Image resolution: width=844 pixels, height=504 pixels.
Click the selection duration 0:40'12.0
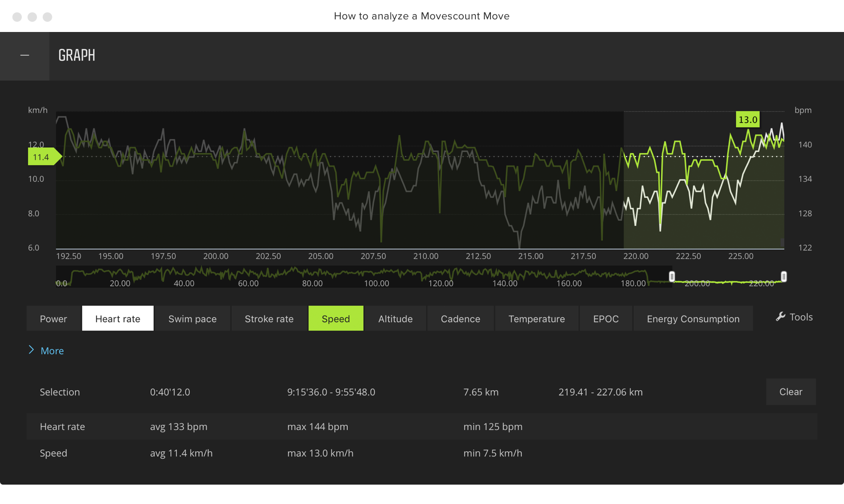point(170,392)
